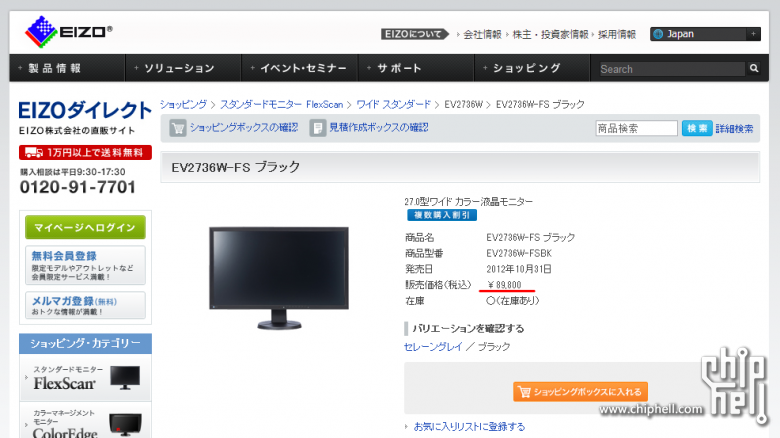Open ショッピングボックスの確認 link
The width and height of the screenshot is (780, 438).
point(243,127)
